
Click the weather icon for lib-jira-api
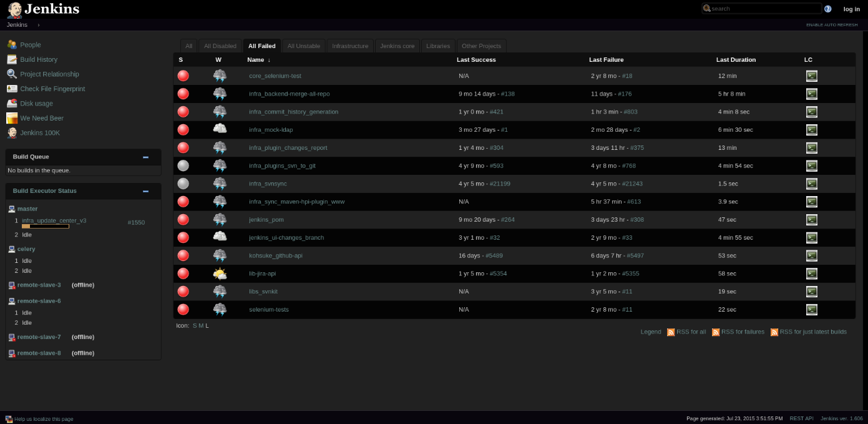point(220,274)
